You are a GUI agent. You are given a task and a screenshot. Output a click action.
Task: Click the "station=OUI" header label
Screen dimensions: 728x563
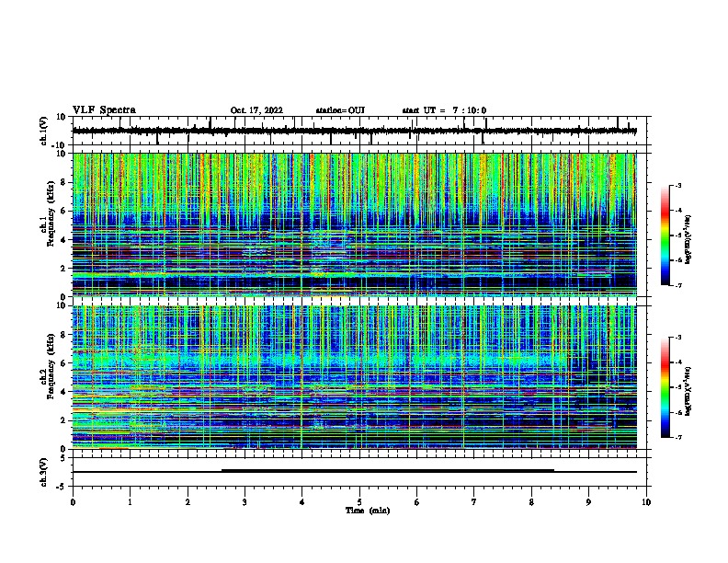[340, 110]
